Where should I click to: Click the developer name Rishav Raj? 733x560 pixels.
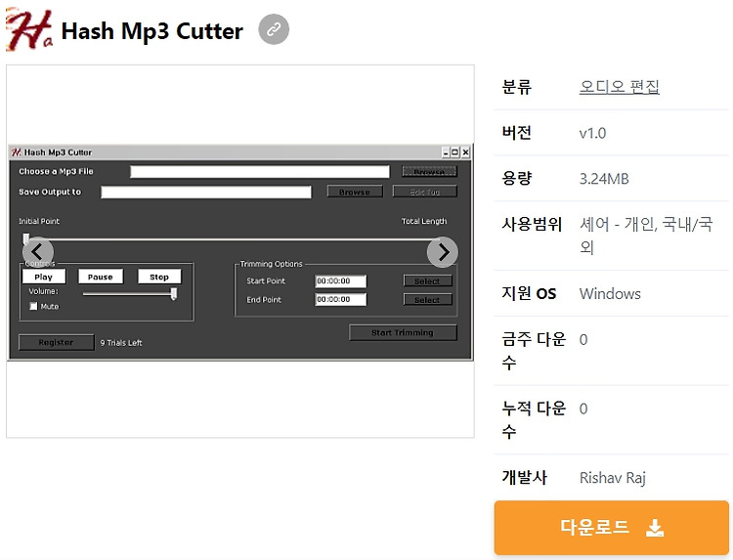(x=613, y=478)
